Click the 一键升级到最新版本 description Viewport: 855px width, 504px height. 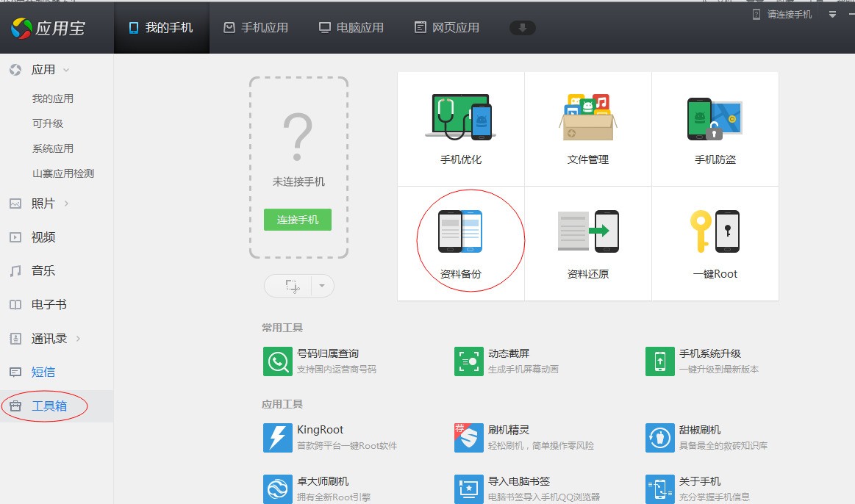(719, 370)
